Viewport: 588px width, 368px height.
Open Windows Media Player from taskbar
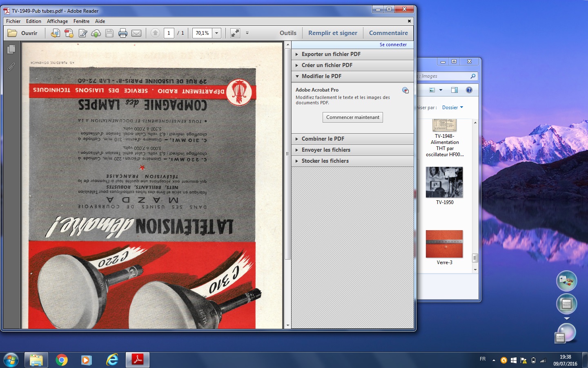click(x=86, y=360)
